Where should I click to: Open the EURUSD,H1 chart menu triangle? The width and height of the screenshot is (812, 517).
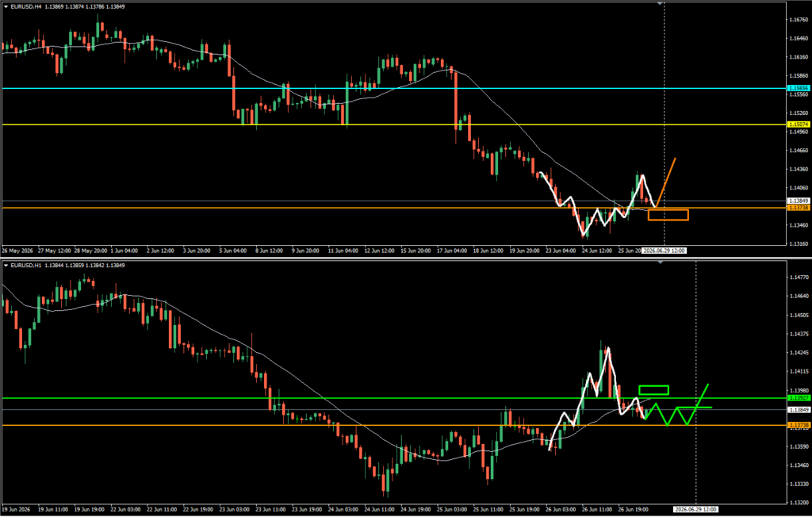coord(6,265)
